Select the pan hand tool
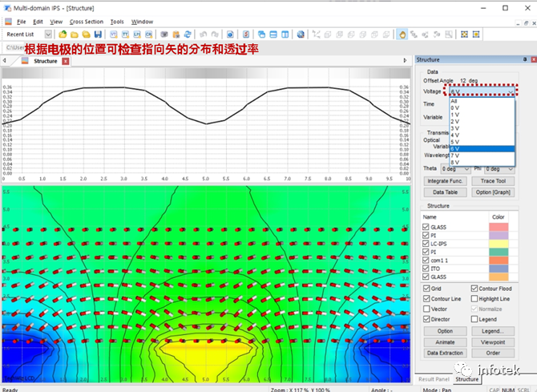 402,34
